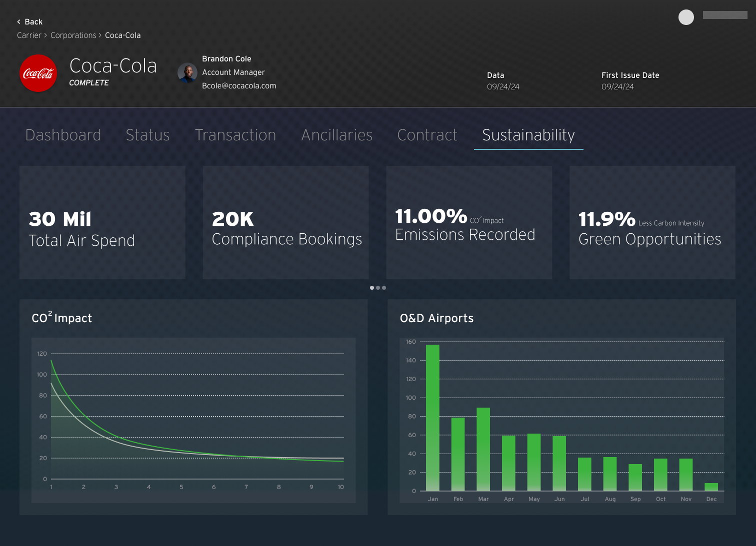Click the Jul bar in O&D Airports
Screen dimensions: 756x546
click(584, 474)
